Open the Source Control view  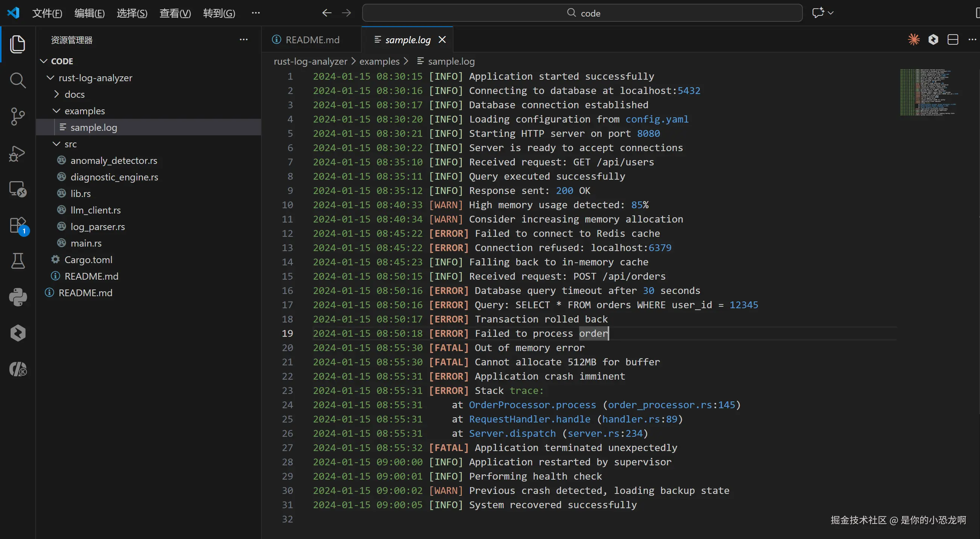coord(18,117)
